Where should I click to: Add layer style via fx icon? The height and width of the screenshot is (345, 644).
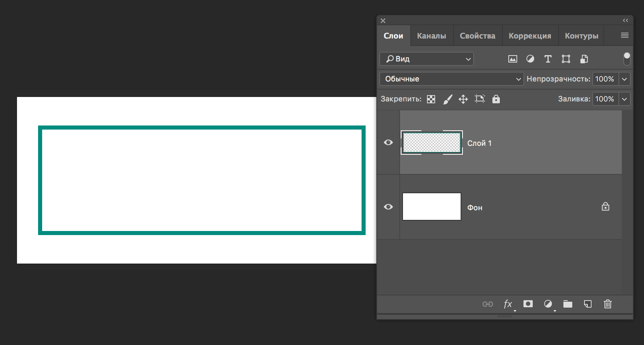coord(508,304)
